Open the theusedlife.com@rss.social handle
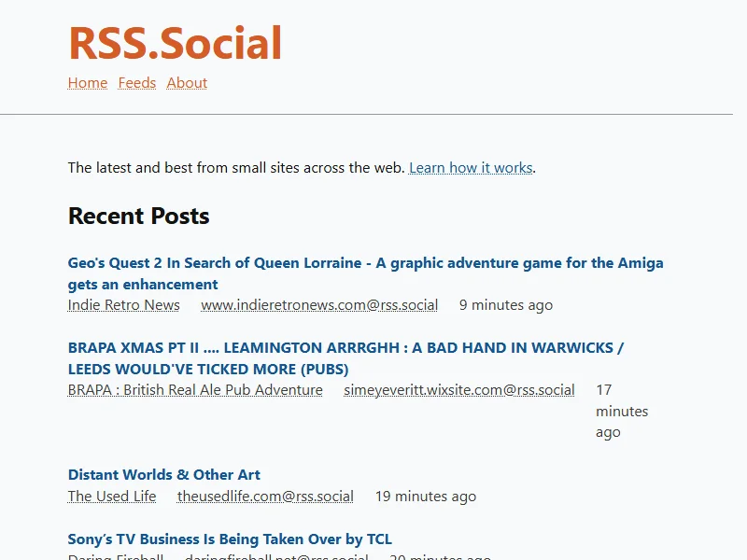Image resolution: width=747 pixels, height=560 pixels. point(265,497)
